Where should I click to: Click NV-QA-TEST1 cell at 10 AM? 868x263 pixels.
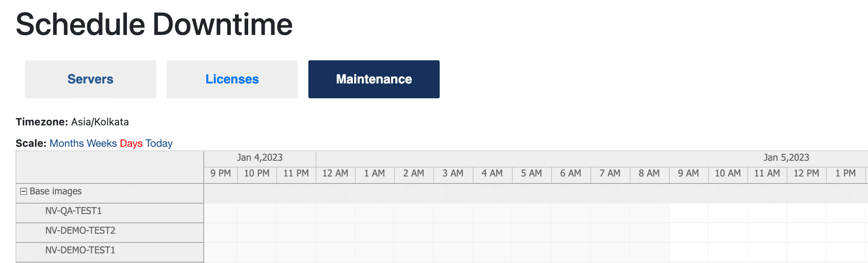pos(728,213)
